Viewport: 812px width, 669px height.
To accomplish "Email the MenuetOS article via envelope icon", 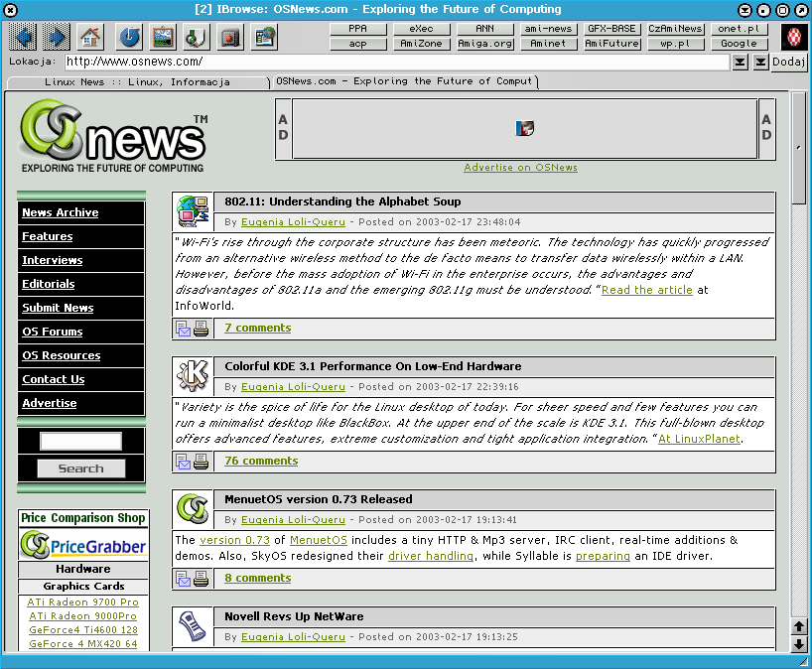I will coord(184,579).
